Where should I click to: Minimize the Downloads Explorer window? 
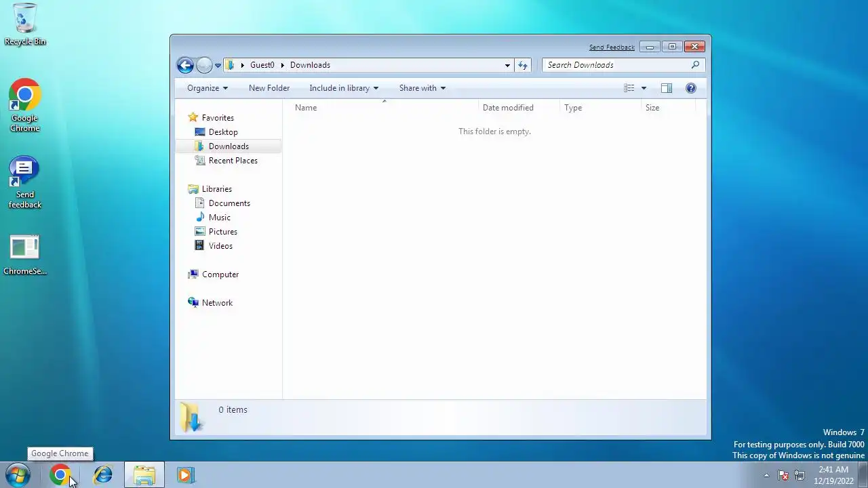[x=650, y=47]
